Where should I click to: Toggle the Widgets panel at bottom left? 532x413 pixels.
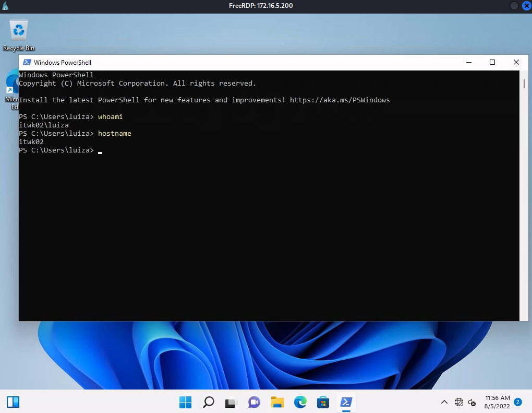pyautogui.click(x=13, y=402)
